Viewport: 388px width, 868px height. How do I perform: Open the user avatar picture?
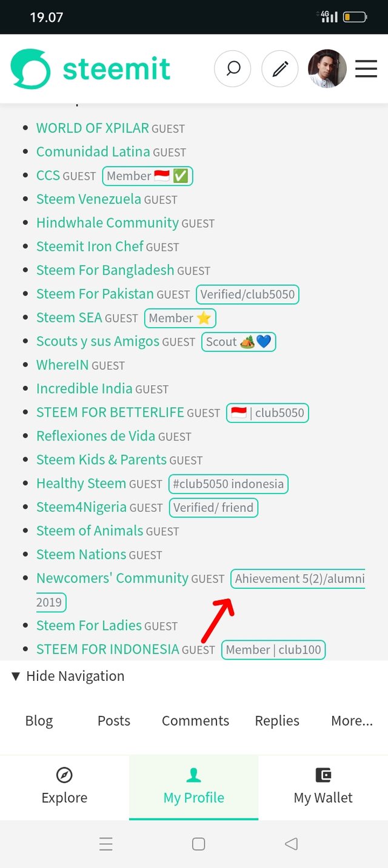[x=327, y=69]
